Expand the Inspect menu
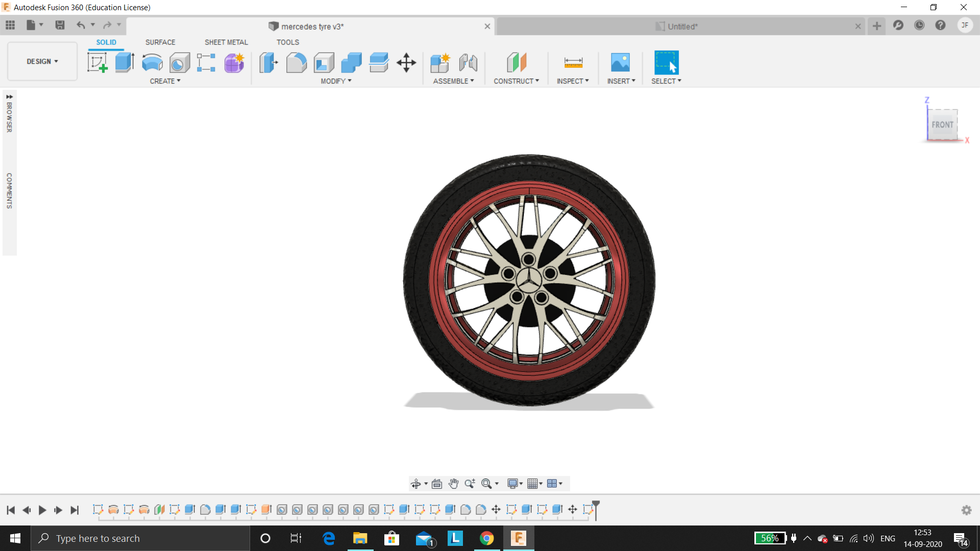This screenshot has height=551, width=980. [573, 81]
